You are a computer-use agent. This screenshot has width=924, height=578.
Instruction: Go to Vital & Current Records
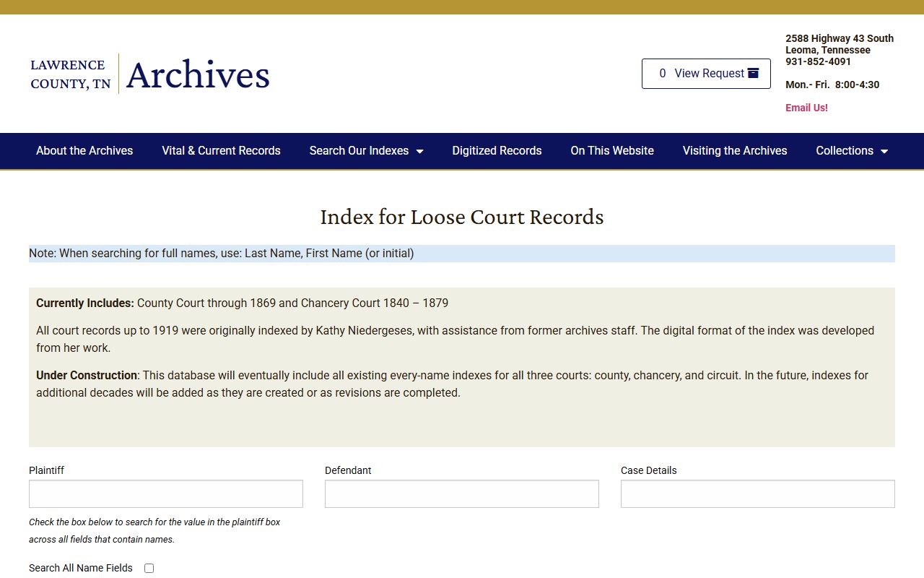pyautogui.click(x=221, y=150)
